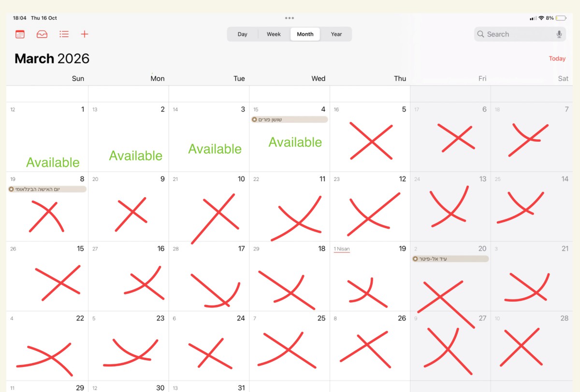
Task: Open the שושן פורים event on March 4
Action: 290,119
